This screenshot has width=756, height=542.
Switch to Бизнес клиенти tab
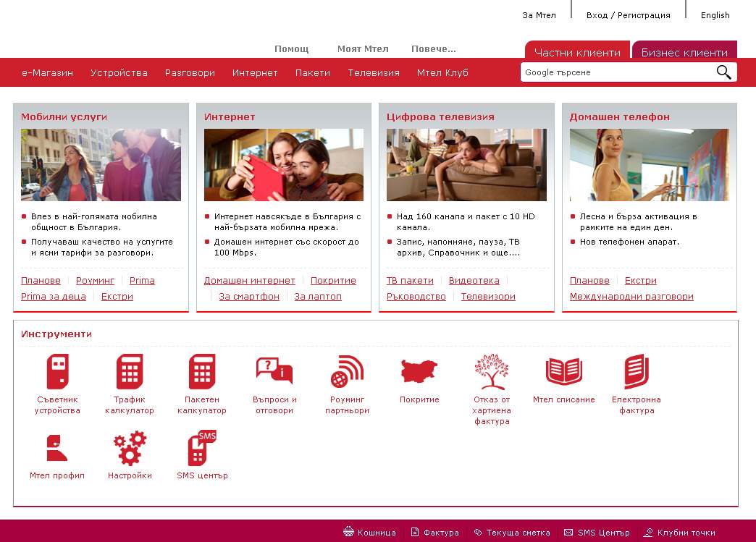click(x=684, y=51)
